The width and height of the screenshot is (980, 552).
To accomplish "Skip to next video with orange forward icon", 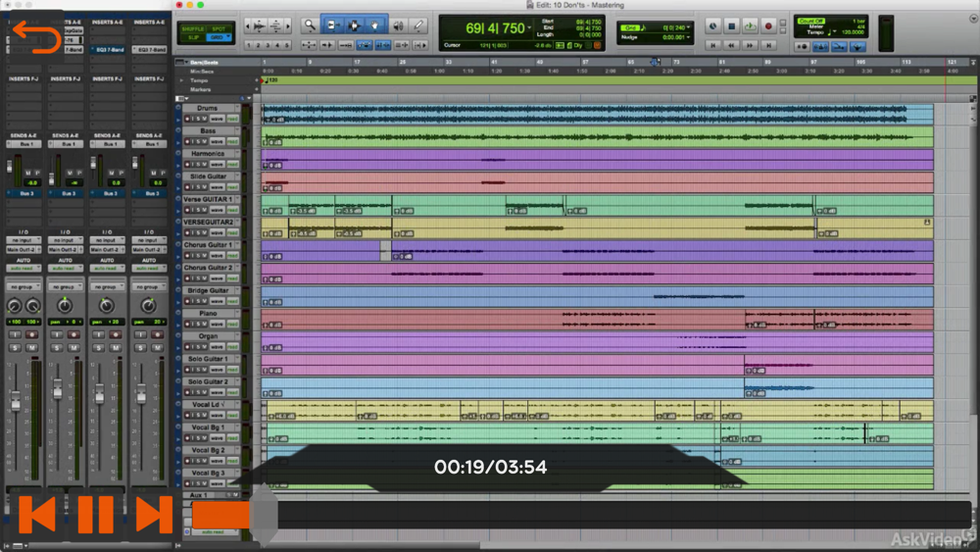I will tap(153, 515).
